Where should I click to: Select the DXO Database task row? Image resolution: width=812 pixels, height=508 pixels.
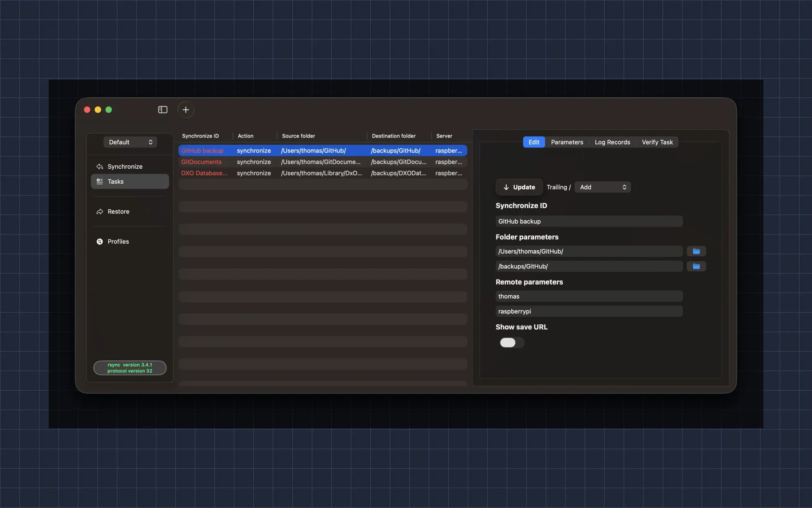tap(323, 173)
